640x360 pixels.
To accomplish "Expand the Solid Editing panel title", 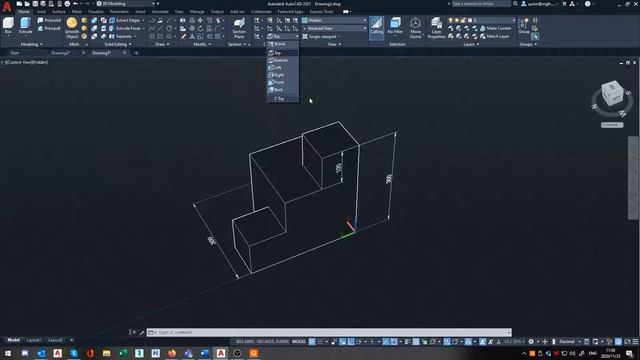I will click(118, 44).
